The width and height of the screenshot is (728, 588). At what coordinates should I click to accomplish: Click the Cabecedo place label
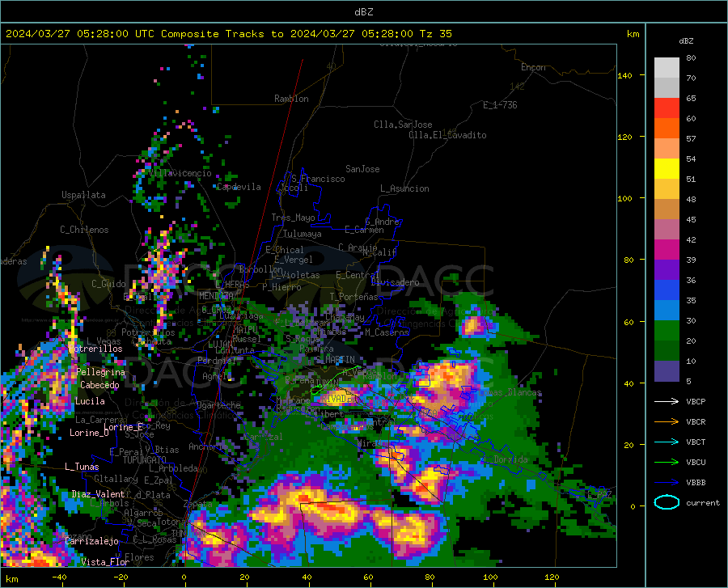[99, 385]
